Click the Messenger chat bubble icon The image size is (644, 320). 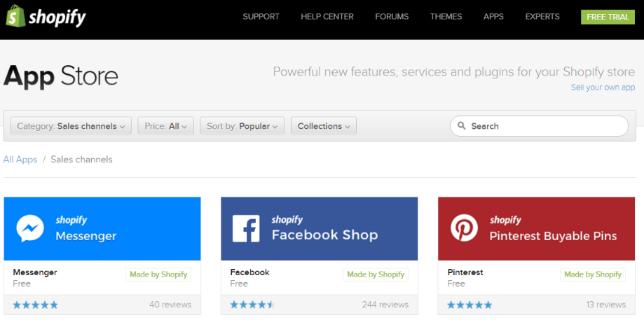[x=30, y=228]
